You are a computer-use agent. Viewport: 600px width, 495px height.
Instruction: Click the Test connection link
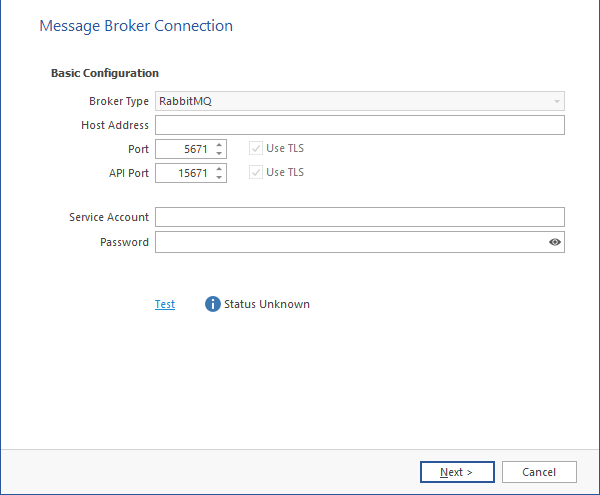click(165, 304)
